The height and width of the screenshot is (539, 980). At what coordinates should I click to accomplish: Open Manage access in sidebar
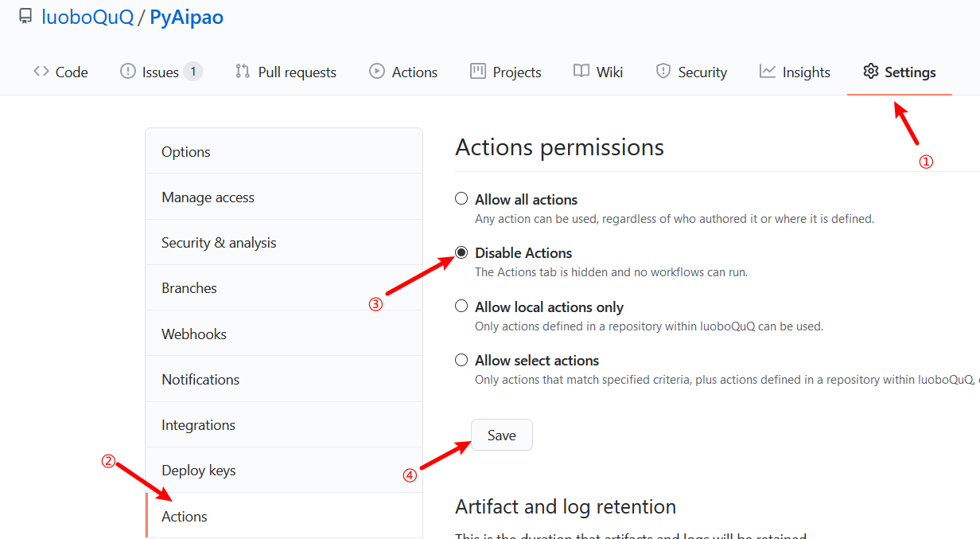(x=284, y=197)
